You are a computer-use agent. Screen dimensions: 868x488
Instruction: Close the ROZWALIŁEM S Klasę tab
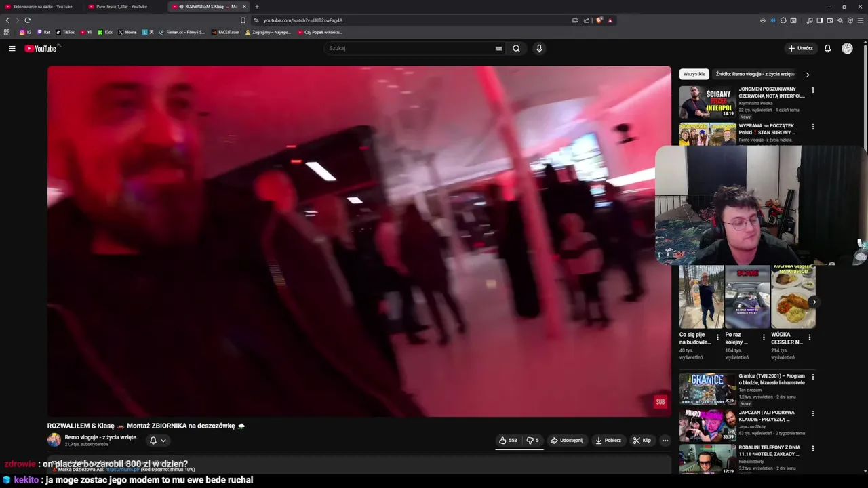coord(245,7)
